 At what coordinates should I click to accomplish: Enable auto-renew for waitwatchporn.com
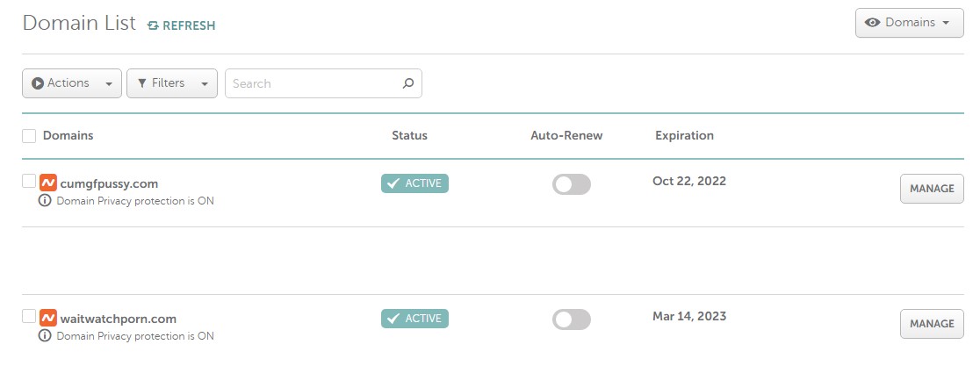(x=571, y=319)
